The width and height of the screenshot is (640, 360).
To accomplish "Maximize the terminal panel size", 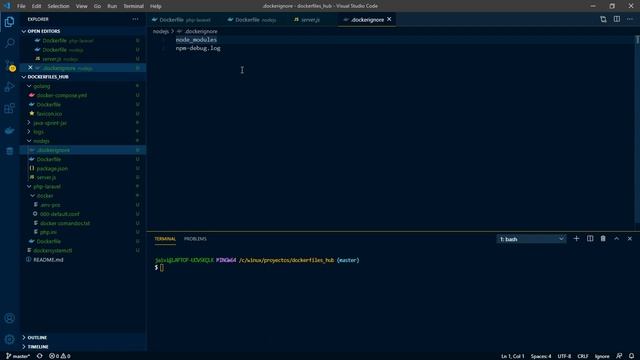I will pos(616,239).
